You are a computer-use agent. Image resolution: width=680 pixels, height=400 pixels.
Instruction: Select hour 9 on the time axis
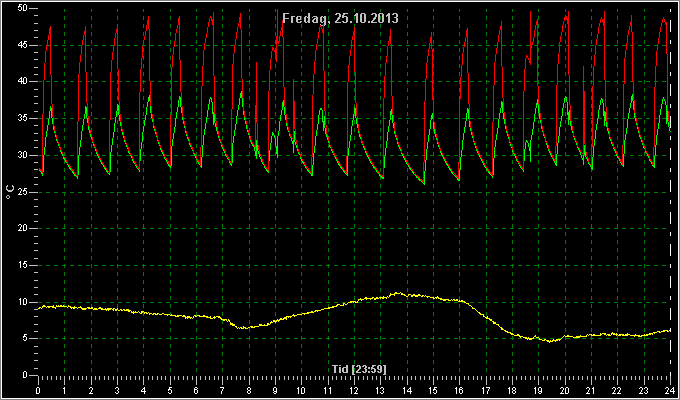pyautogui.click(x=275, y=391)
